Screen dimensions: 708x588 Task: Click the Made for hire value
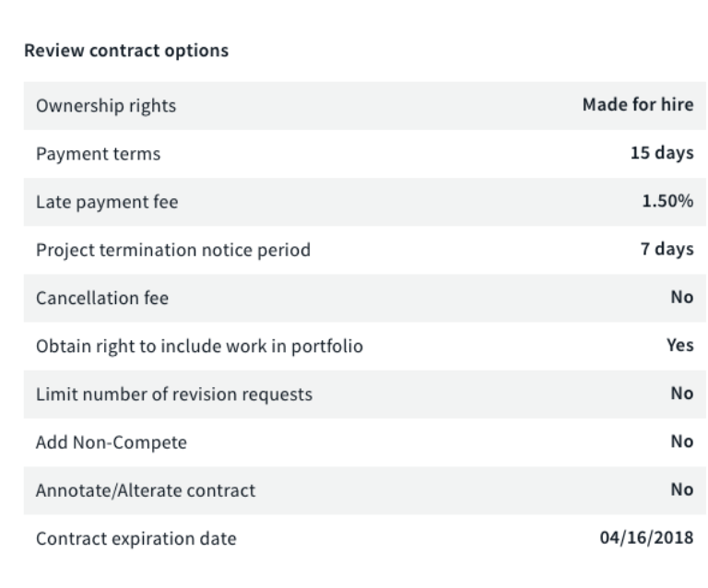637,105
